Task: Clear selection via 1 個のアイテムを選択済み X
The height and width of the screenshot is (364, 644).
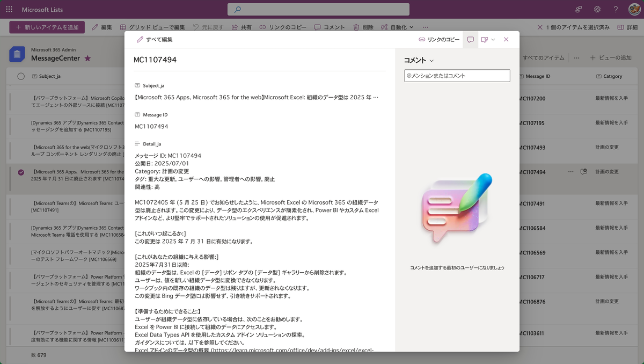Action: coord(540,27)
